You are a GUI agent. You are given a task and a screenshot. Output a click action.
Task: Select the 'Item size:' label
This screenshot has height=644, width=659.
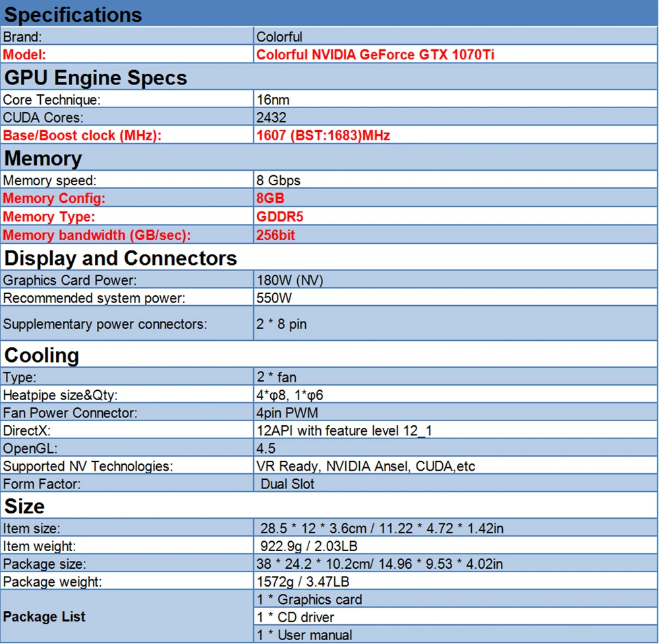32,529
